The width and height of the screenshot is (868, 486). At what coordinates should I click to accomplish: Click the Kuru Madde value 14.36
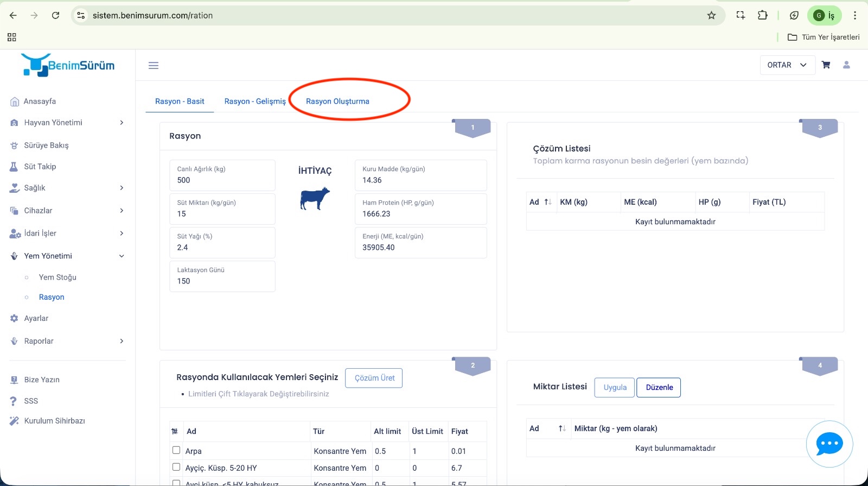pos(372,180)
